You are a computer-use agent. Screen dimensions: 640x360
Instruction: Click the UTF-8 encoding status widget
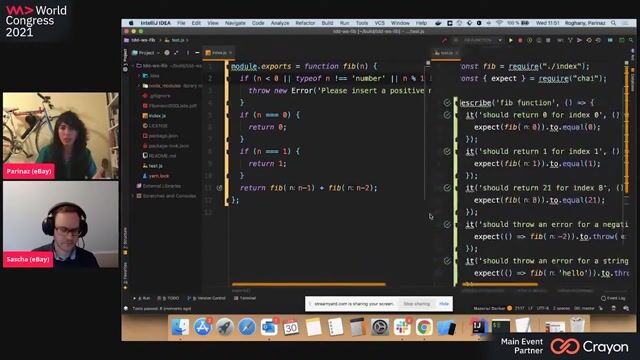(542, 308)
